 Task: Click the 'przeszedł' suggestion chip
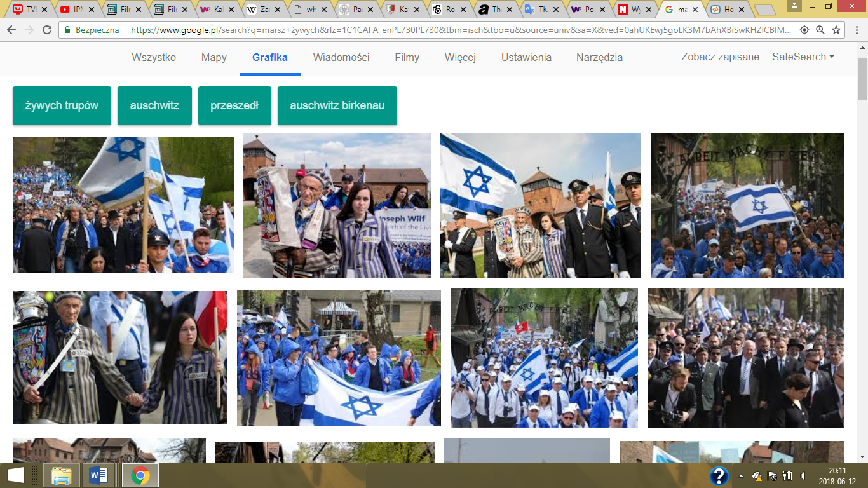234,105
